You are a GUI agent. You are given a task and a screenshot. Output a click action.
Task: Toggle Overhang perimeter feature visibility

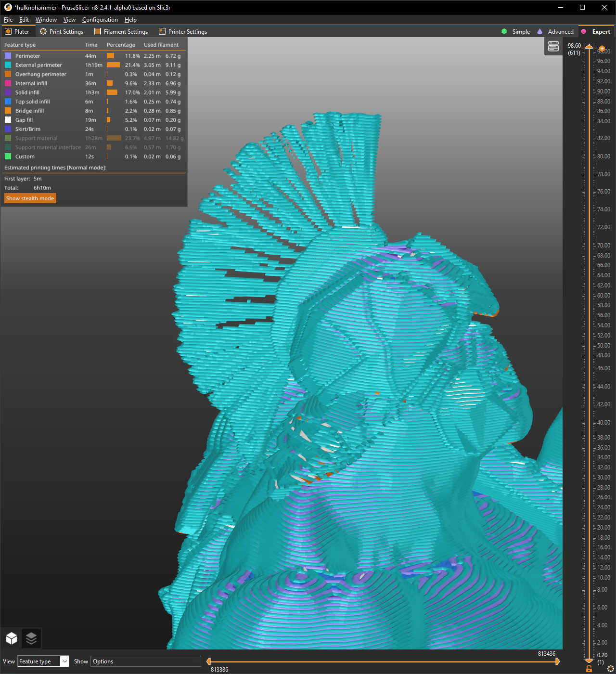pos(94,74)
